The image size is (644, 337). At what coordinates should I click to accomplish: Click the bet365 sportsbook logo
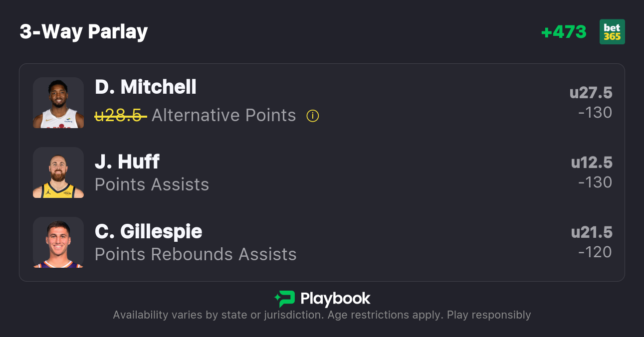click(612, 32)
